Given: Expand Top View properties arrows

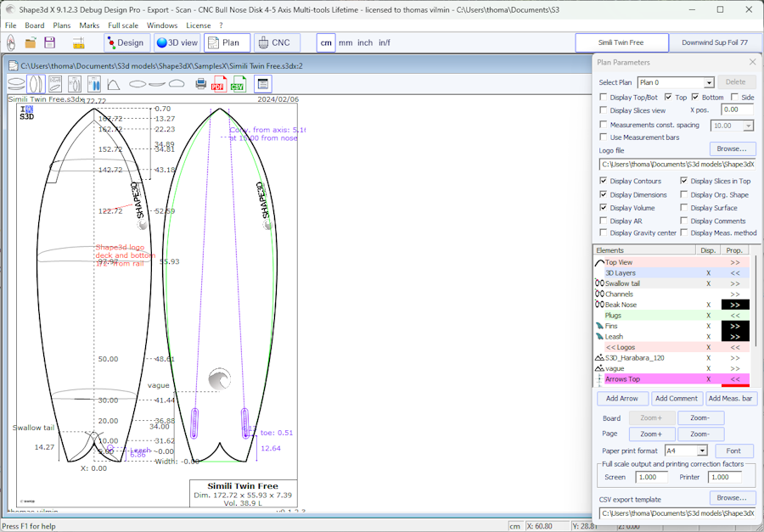Looking at the screenshot, I should [x=734, y=263].
